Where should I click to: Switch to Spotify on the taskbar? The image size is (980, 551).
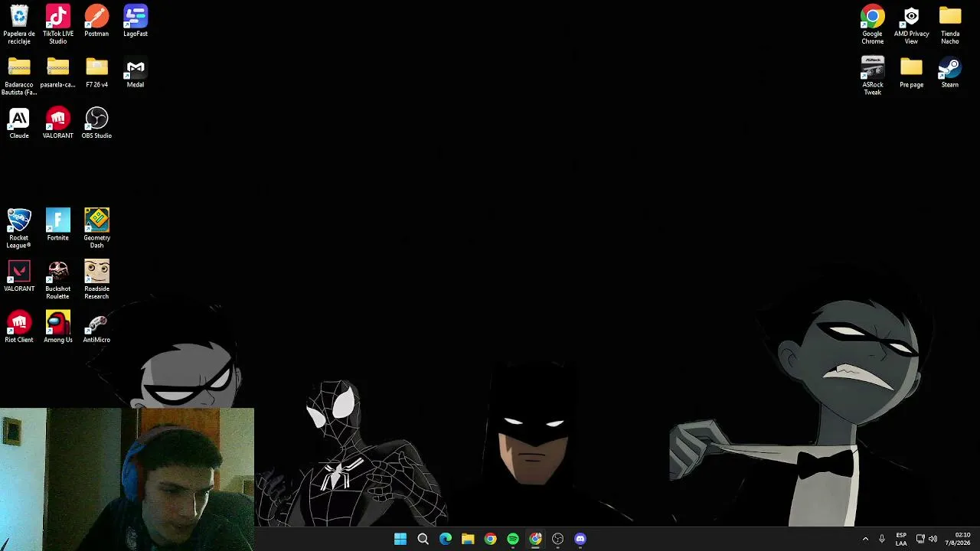pyautogui.click(x=513, y=540)
